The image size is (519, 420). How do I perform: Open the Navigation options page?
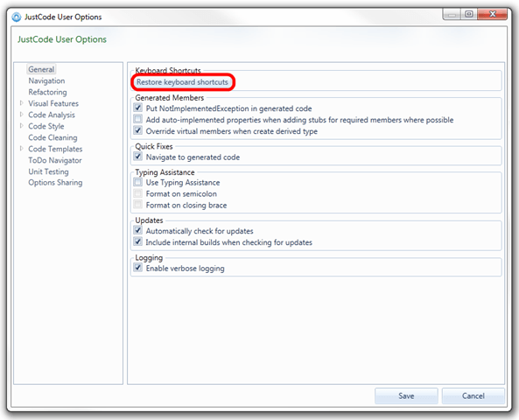pos(46,80)
